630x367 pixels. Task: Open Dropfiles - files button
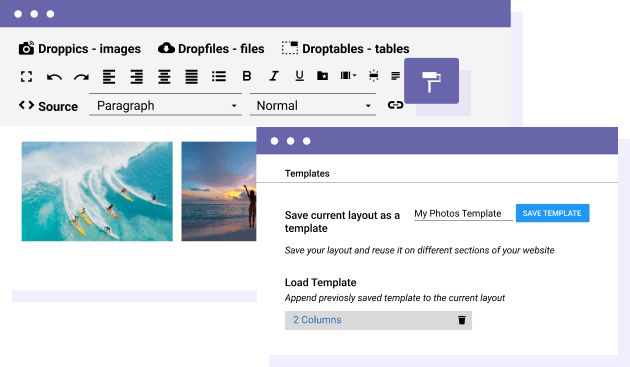(211, 49)
